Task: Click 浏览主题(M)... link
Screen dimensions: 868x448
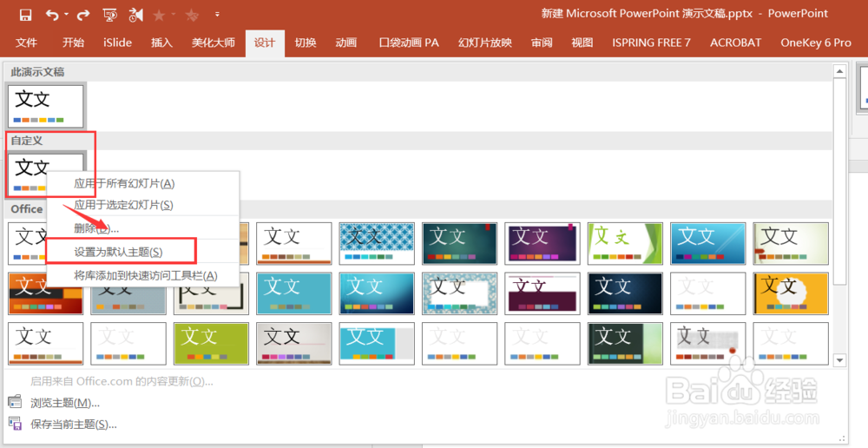Action: click(65, 403)
